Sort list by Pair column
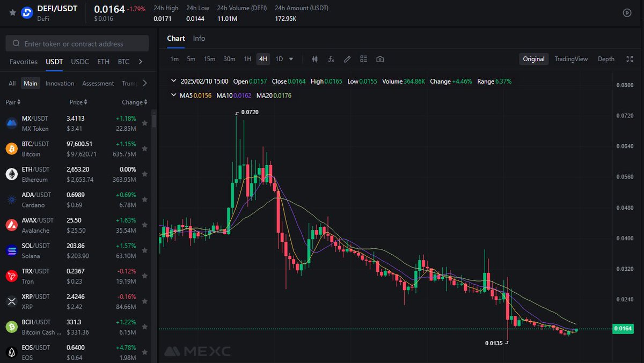Image resolution: width=644 pixels, height=363 pixels. [13, 102]
